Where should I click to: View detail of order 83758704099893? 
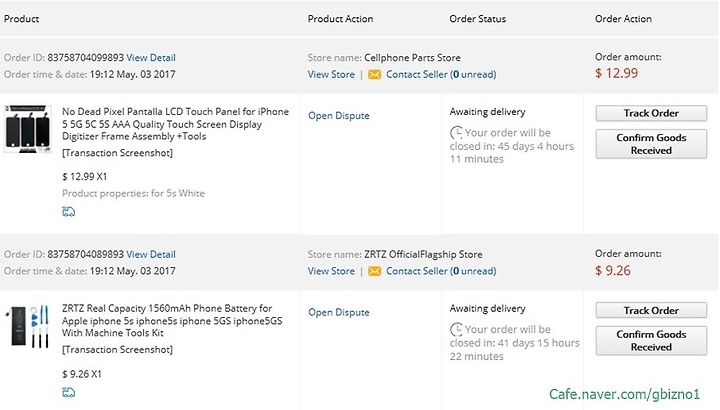(x=151, y=58)
